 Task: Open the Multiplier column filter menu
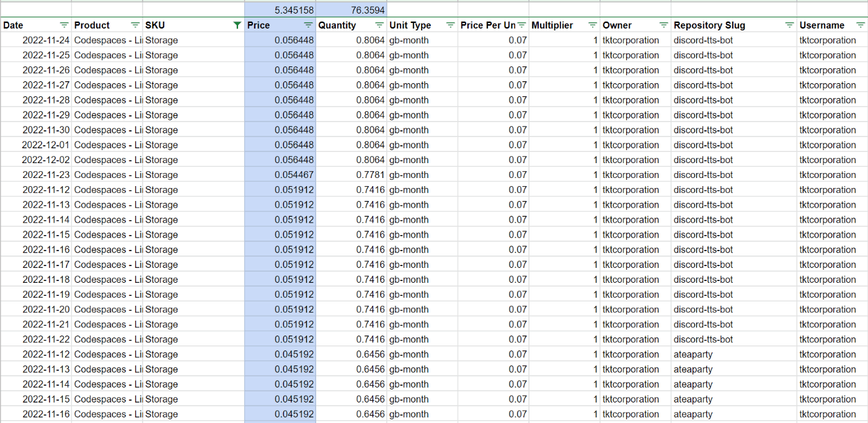click(593, 25)
